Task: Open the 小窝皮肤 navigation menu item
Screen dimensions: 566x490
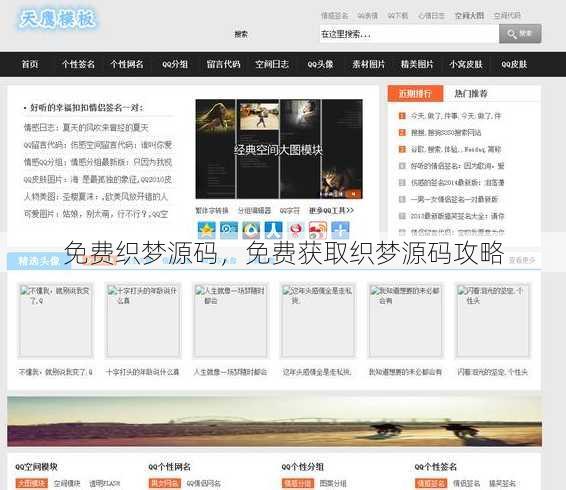Action: click(x=466, y=64)
